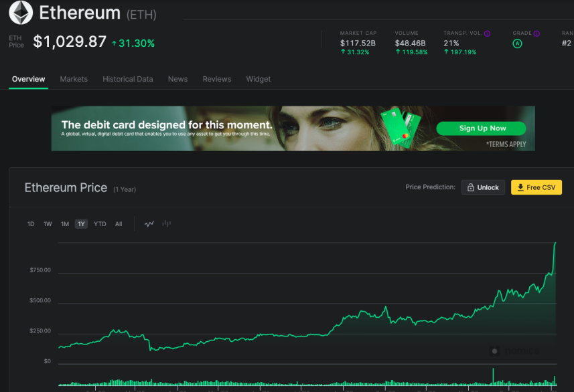Click Sign Up Now in the banner
This screenshot has width=574, height=392.
click(x=482, y=128)
